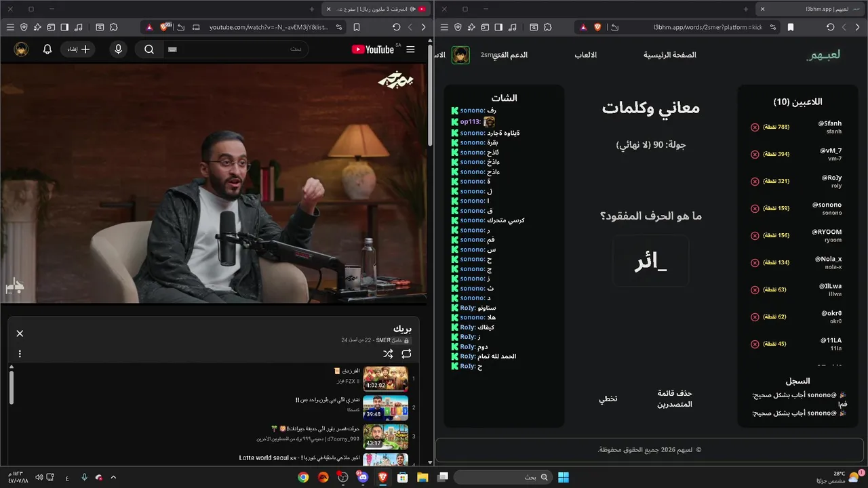Open Chrome from taskbar
The image size is (868, 488).
(304, 477)
